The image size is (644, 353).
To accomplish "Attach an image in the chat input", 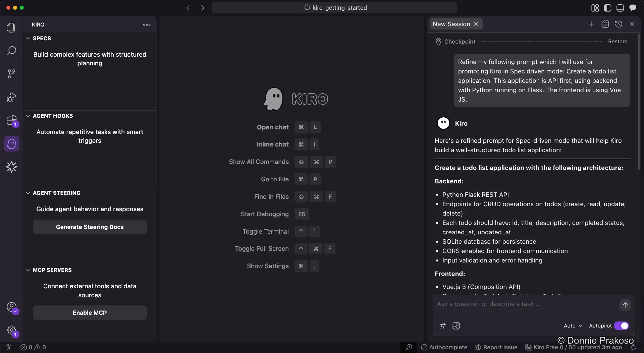I will (457, 326).
